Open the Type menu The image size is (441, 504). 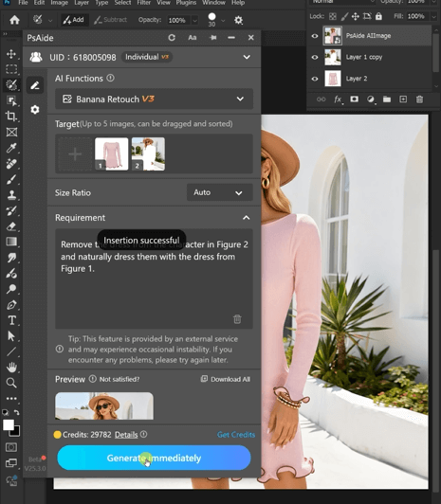click(x=101, y=3)
